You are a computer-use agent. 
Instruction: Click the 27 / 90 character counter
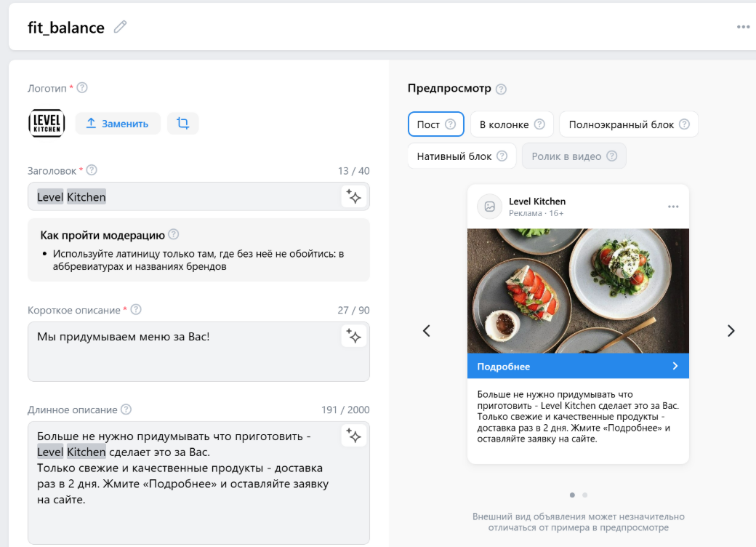pyautogui.click(x=353, y=310)
